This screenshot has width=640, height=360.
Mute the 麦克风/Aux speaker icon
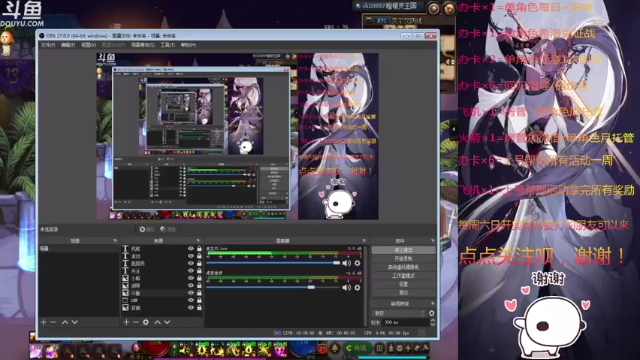347,263
